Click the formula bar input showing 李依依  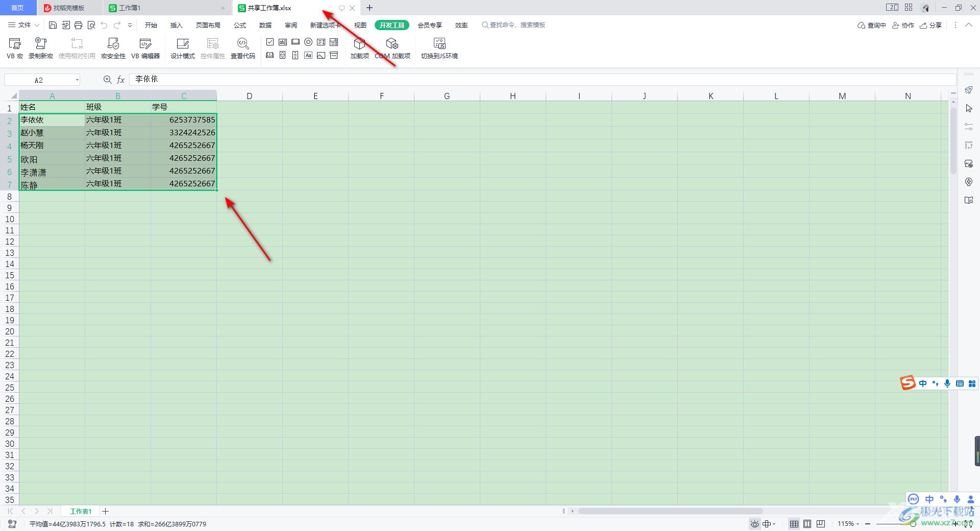coord(543,80)
